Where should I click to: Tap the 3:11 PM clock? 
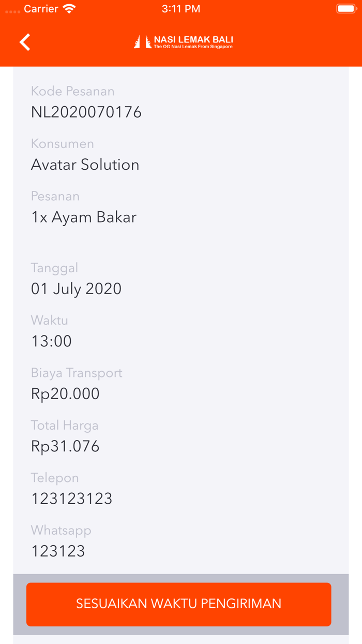click(x=180, y=9)
